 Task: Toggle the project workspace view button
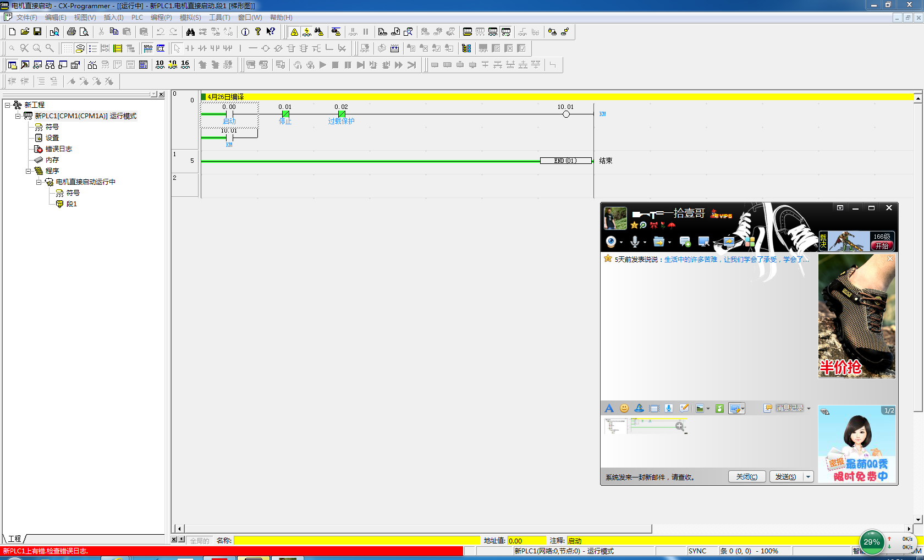click(12, 65)
